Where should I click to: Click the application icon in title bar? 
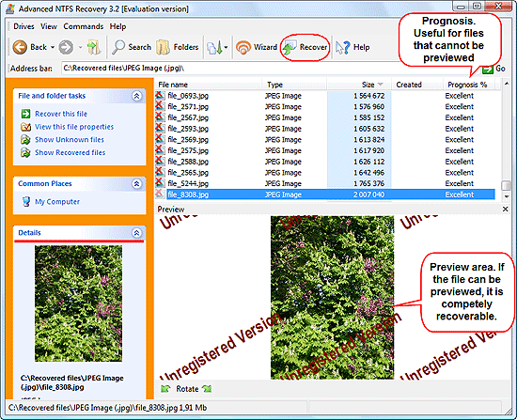10,8
